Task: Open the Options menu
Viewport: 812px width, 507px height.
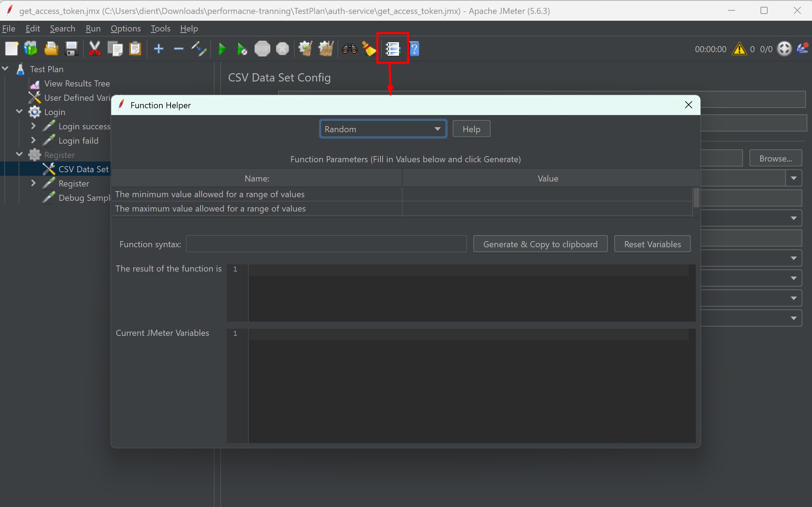Action: [x=126, y=29]
